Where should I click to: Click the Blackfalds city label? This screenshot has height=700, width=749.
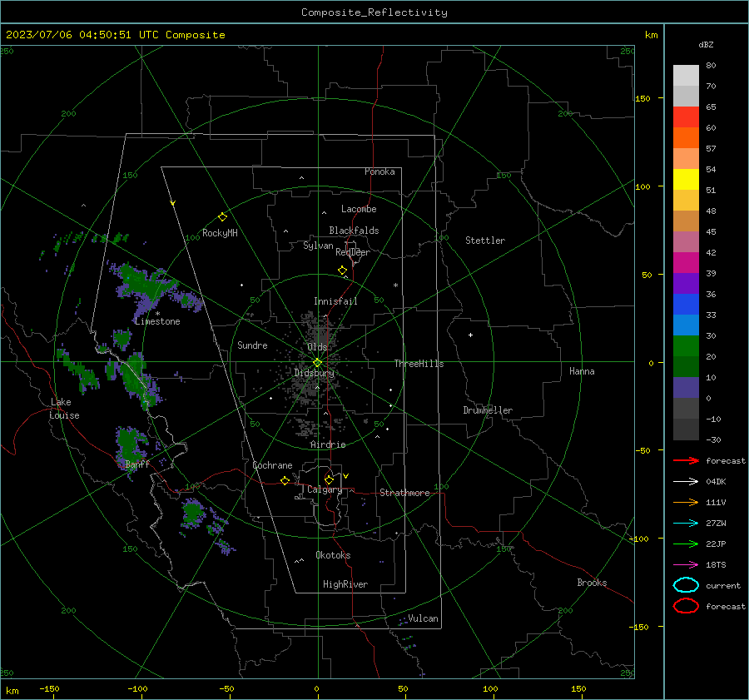354,231
